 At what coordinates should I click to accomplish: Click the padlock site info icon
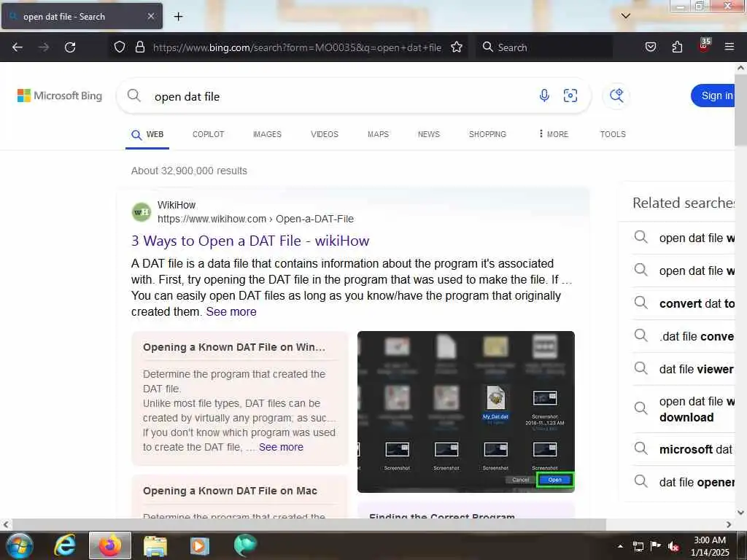(139, 47)
